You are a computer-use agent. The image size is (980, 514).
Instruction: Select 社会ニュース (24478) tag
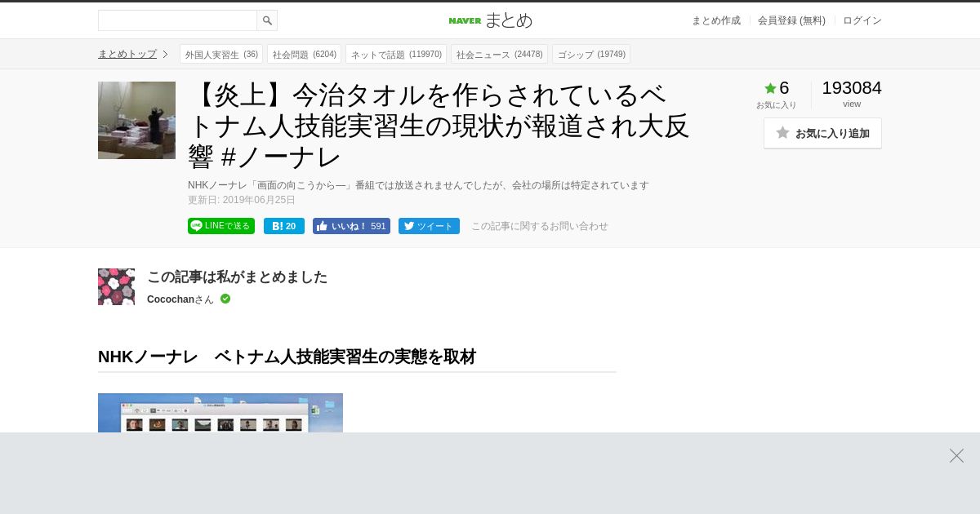pos(499,54)
